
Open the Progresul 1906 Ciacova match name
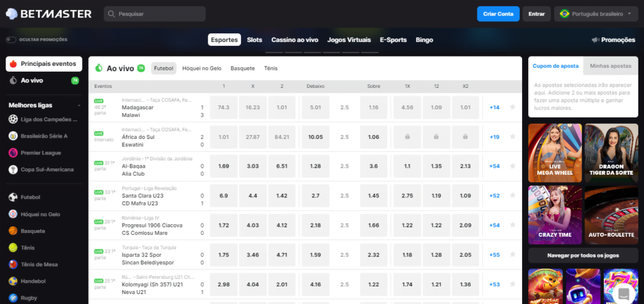click(152, 225)
